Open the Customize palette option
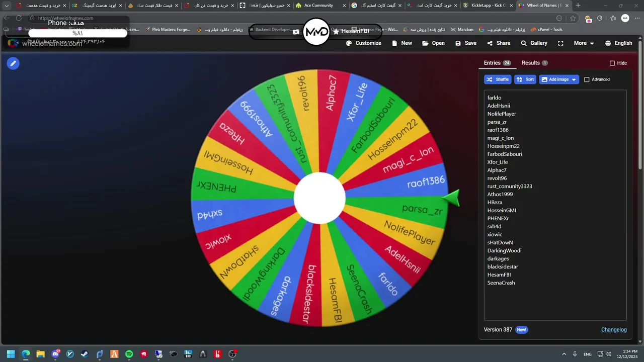Image resolution: width=644 pixels, height=362 pixels. tap(364, 43)
